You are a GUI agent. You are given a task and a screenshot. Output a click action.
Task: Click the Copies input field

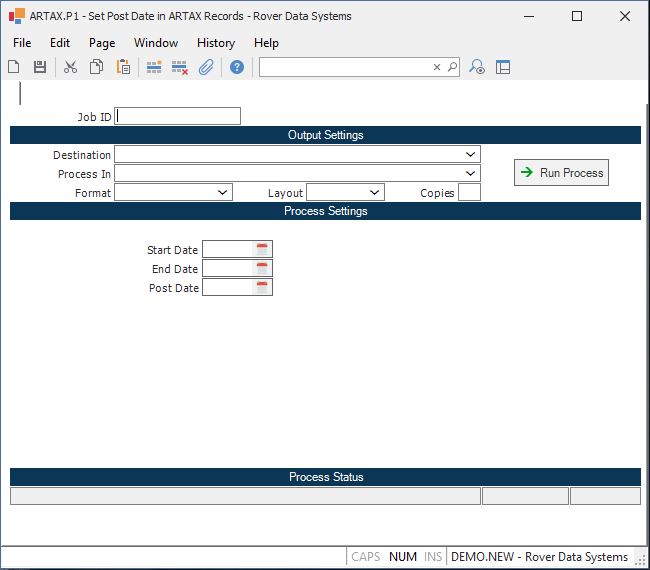pyautogui.click(x=469, y=193)
